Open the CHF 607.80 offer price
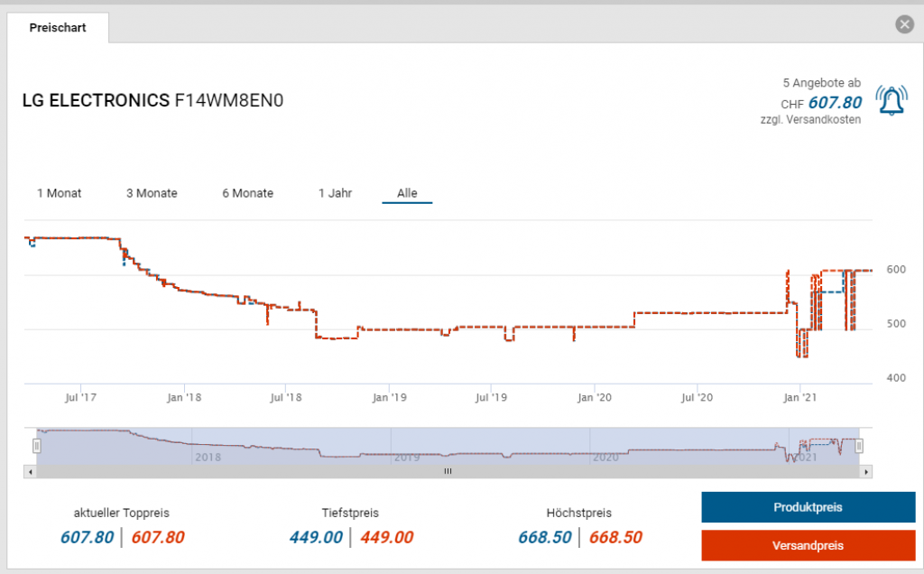 tap(834, 102)
